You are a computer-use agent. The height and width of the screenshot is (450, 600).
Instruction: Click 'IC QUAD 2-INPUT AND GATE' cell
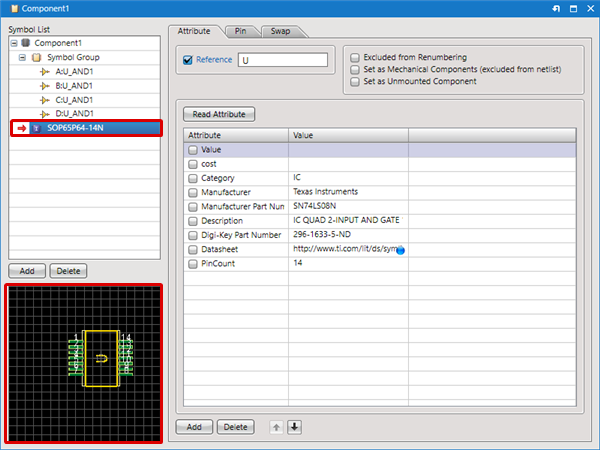[x=348, y=220]
